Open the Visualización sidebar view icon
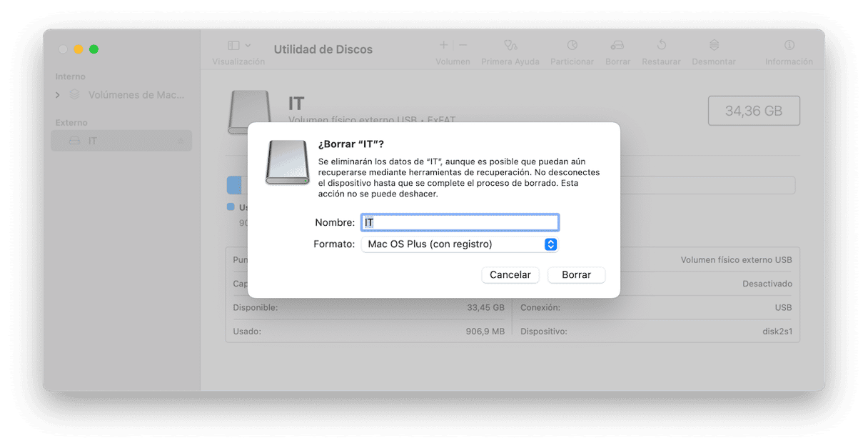The image size is (868, 448). point(233,45)
